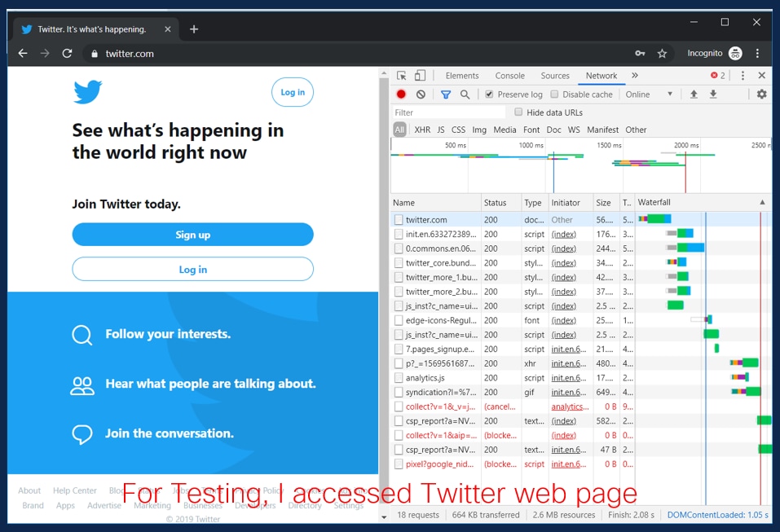Tick the edge-icons-Regul row checkbox

coord(399,320)
